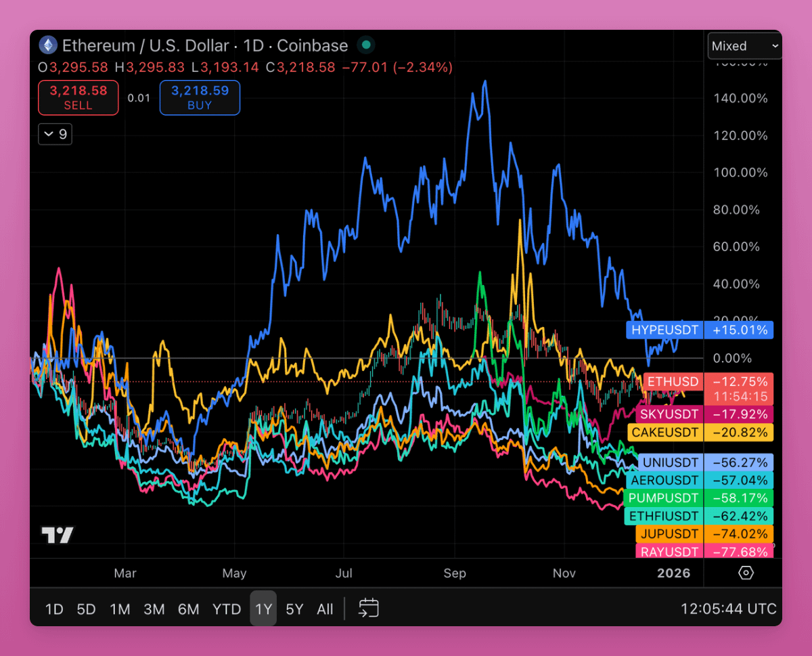The height and width of the screenshot is (656, 812).
Task: Expand the 9 indicators legend chevron
Action: click(x=55, y=134)
